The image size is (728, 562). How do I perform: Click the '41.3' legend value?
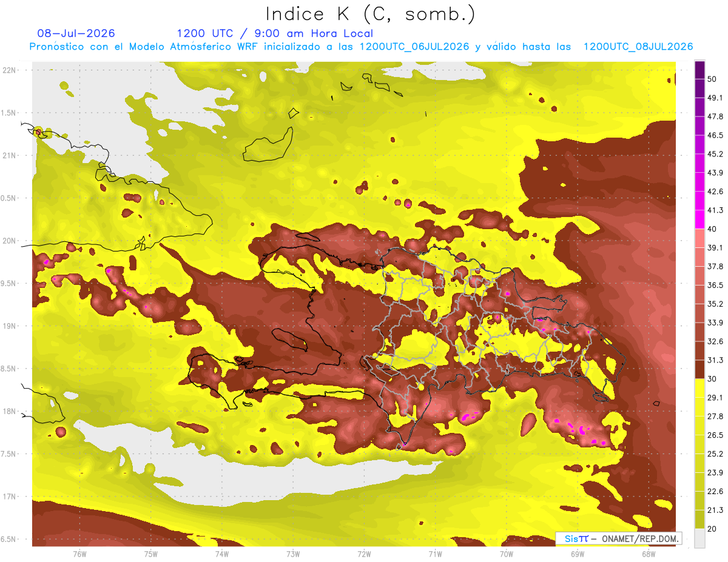pyautogui.click(x=715, y=210)
